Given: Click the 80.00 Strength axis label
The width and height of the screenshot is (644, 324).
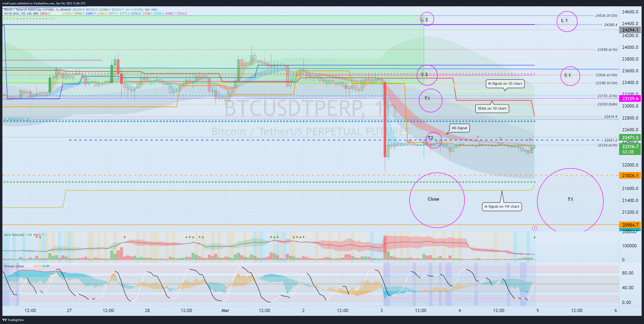Looking at the screenshot, I should (627, 273).
